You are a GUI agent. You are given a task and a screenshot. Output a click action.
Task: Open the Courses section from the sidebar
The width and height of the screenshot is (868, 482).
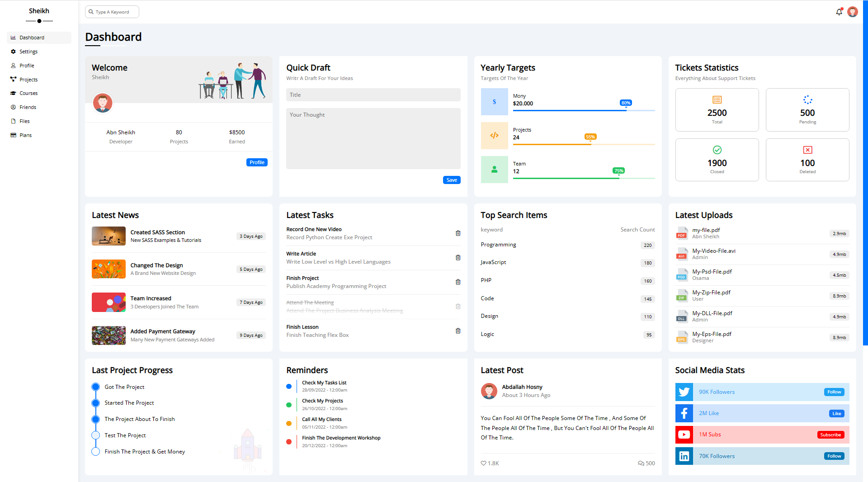[x=28, y=93]
